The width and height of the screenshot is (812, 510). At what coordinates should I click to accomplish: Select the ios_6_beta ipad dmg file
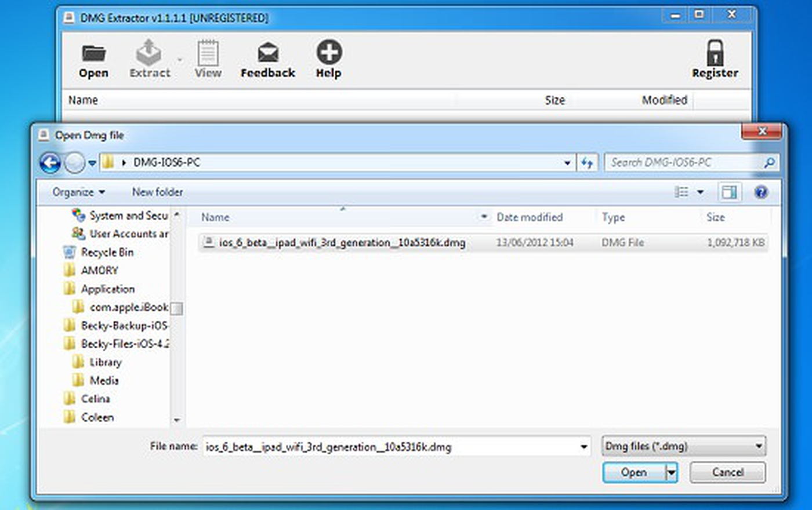(342, 243)
